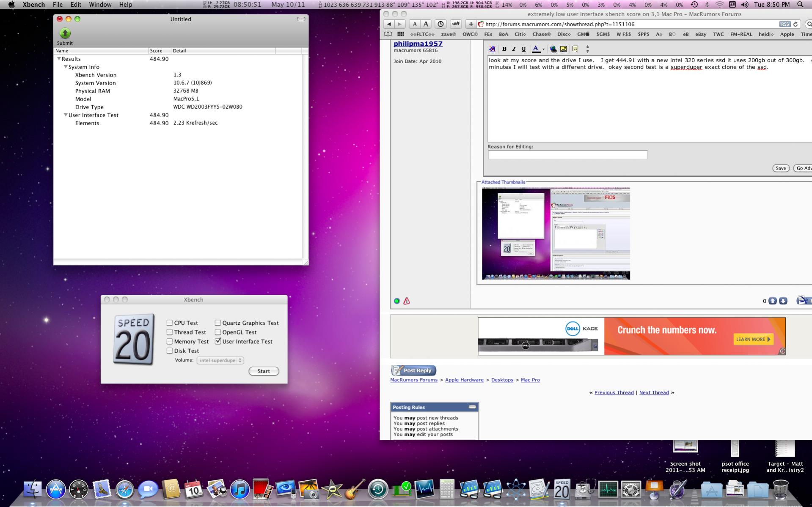This screenshot has width=812, height=507.
Task: Open the File menu
Action: [58, 5]
